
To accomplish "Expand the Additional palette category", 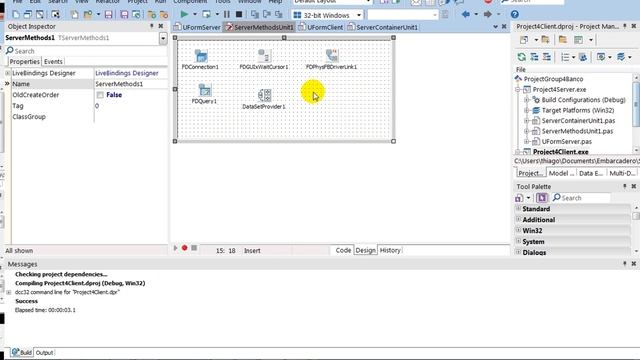I will tap(518, 220).
